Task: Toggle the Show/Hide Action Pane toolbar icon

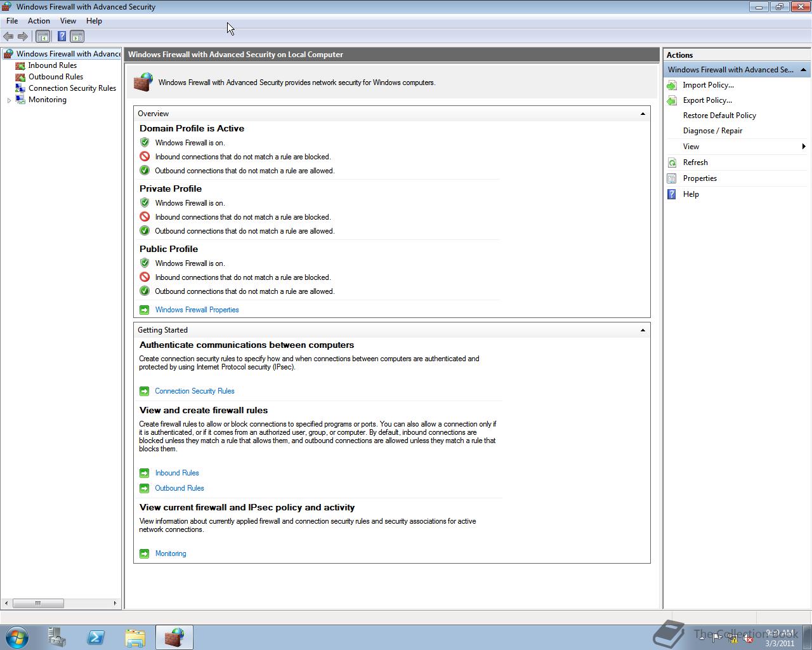Action: [x=77, y=36]
